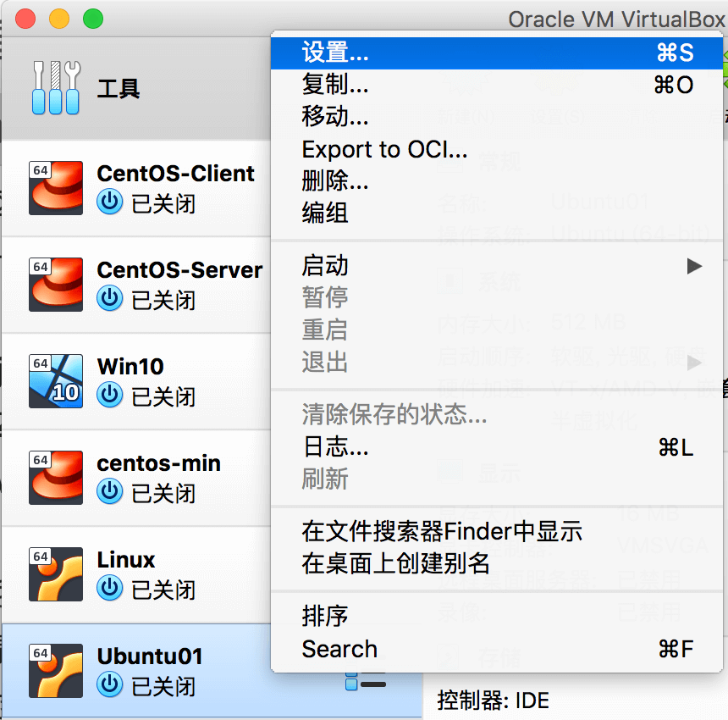Choose 删除... to remove the VM
This screenshot has width=728, height=720.
pyautogui.click(x=497, y=181)
